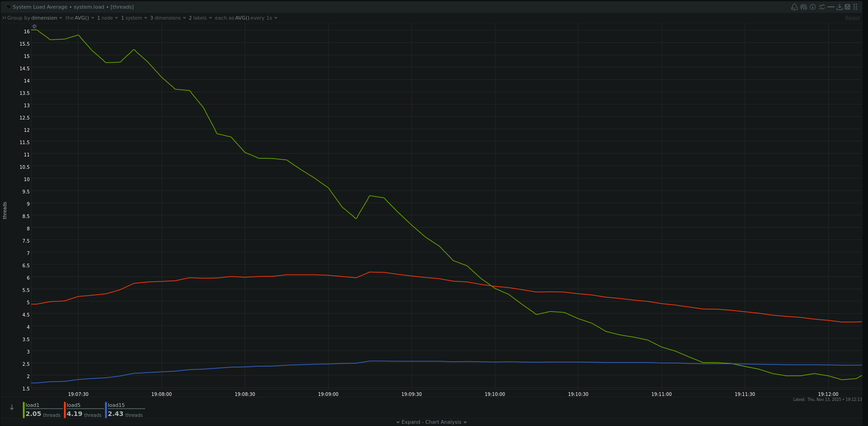This screenshot has height=426, width=868.
Task: Download chart data with download icon
Action: (839, 7)
